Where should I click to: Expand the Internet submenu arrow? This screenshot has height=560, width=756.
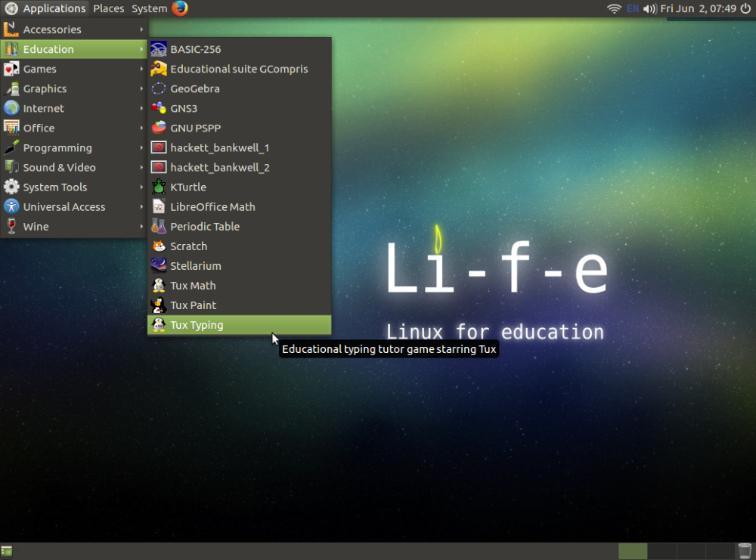click(x=142, y=108)
